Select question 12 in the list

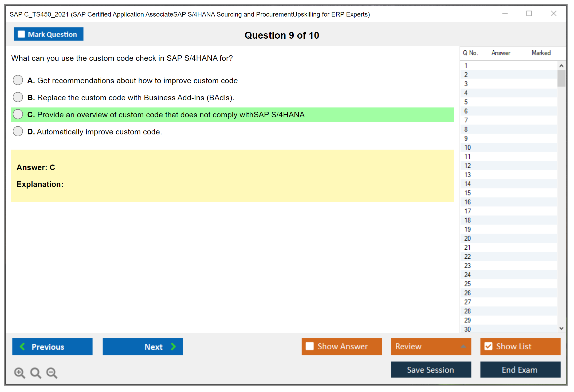pyautogui.click(x=467, y=166)
